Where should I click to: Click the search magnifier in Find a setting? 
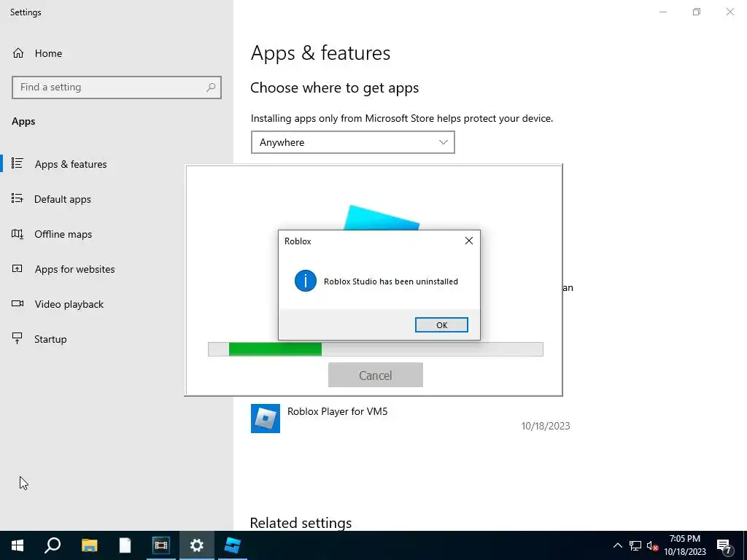(211, 87)
